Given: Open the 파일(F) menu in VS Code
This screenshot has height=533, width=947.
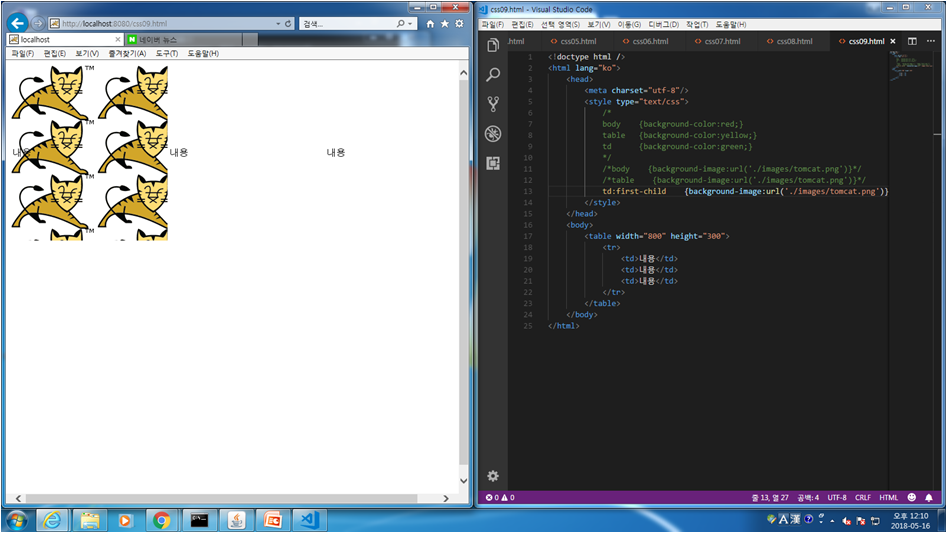Looking at the screenshot, I should tap(492, 25).
